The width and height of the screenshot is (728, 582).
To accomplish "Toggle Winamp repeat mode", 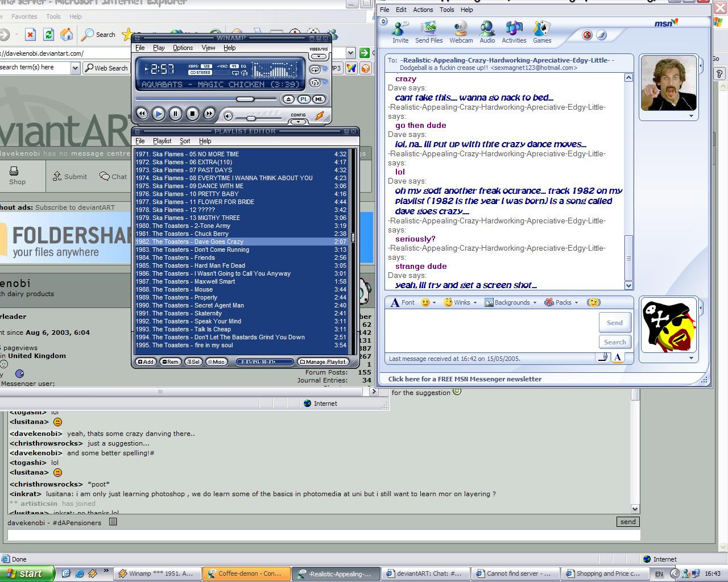I will 315,69.
